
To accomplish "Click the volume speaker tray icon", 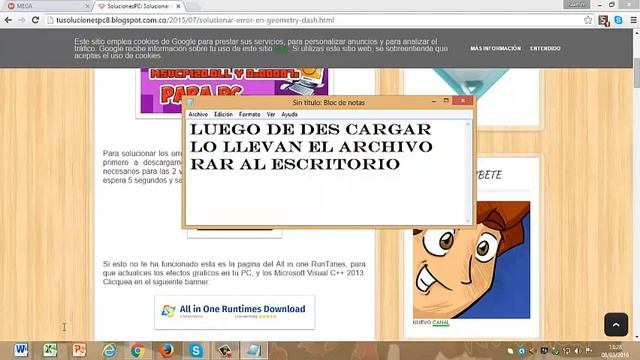I will [578, 351].
